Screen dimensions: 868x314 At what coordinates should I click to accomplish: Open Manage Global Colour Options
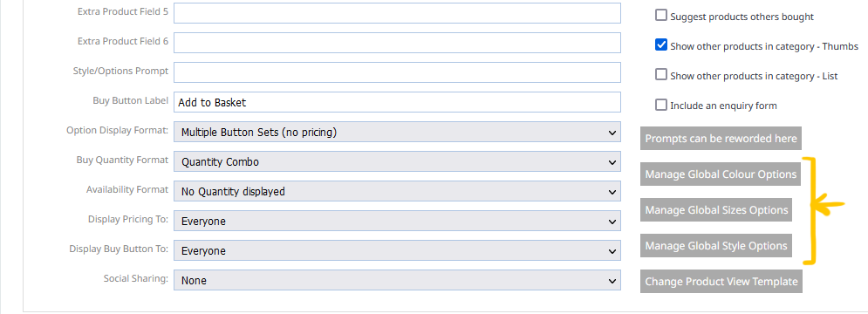tap(721, 174)
